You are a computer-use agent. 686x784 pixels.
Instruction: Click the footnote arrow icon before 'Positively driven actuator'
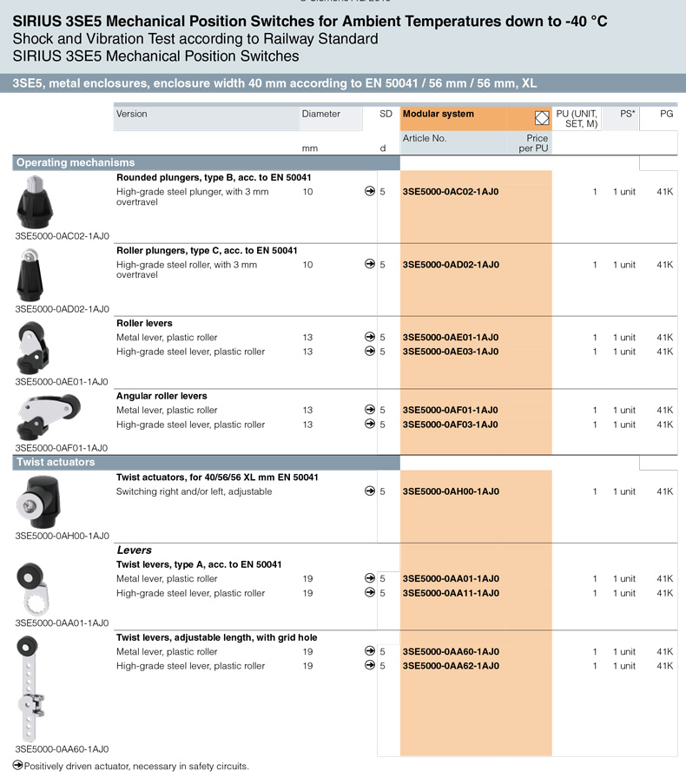click(x=17, y=766)
